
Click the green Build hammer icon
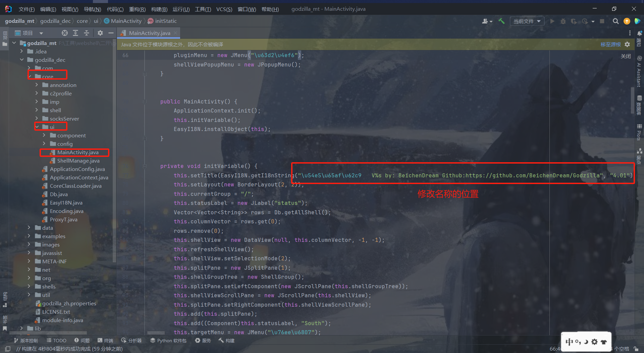tap(501, 21)
